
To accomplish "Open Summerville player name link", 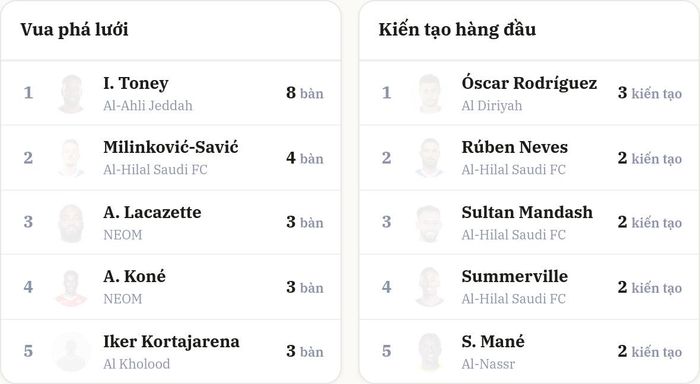I will [515, 276].
